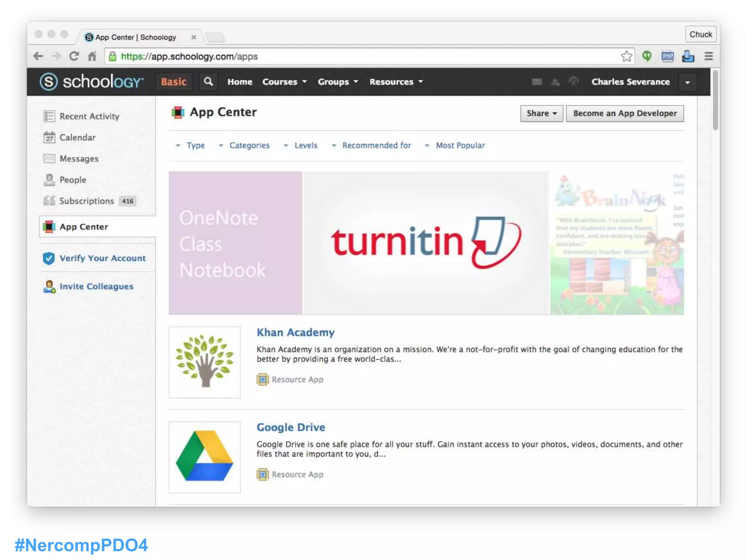Reload the page with refresh icon
Image resolution: width=747 pixels, height=560 pixels.
74,57
